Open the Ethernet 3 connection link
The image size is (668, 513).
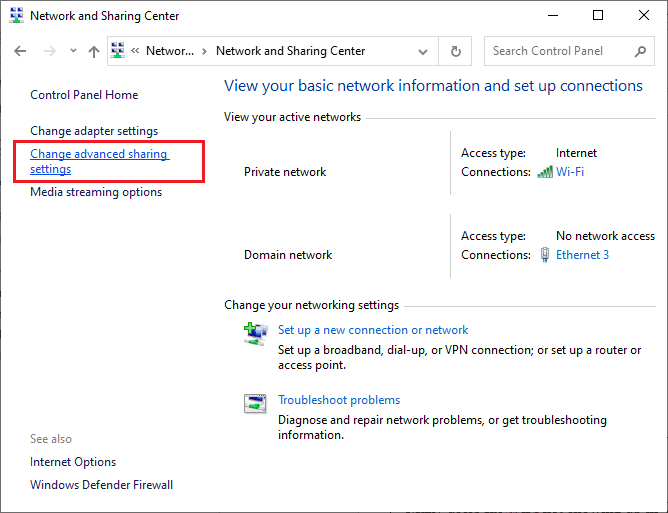coord(582,255)
